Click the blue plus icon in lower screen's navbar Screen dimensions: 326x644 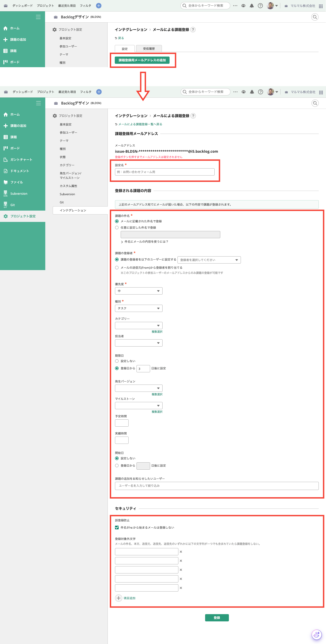[99, 92]
